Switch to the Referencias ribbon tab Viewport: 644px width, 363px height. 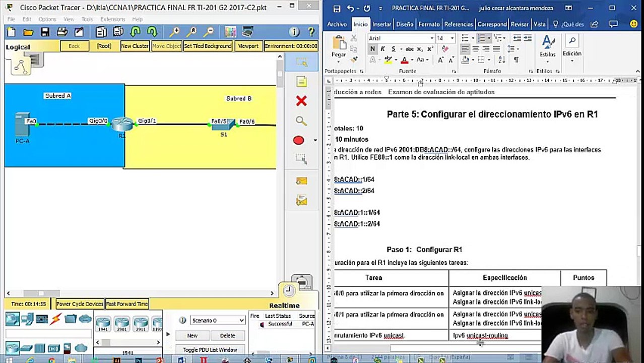[x=459, y=24]
